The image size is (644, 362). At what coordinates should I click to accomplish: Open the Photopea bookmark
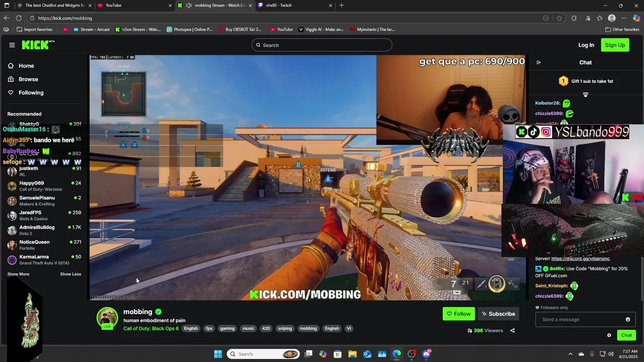coord(190,29)
